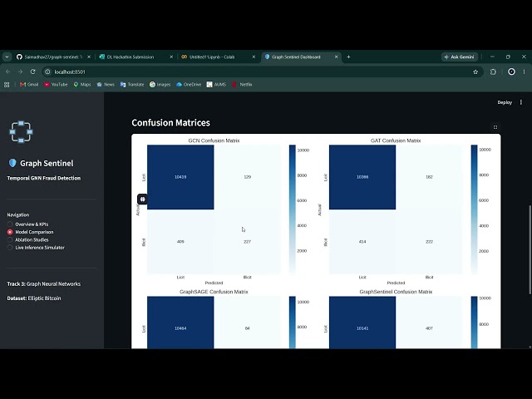
Task: Open the AUMS bookmark
Action: pyautogui.click(x=216, y=85)
